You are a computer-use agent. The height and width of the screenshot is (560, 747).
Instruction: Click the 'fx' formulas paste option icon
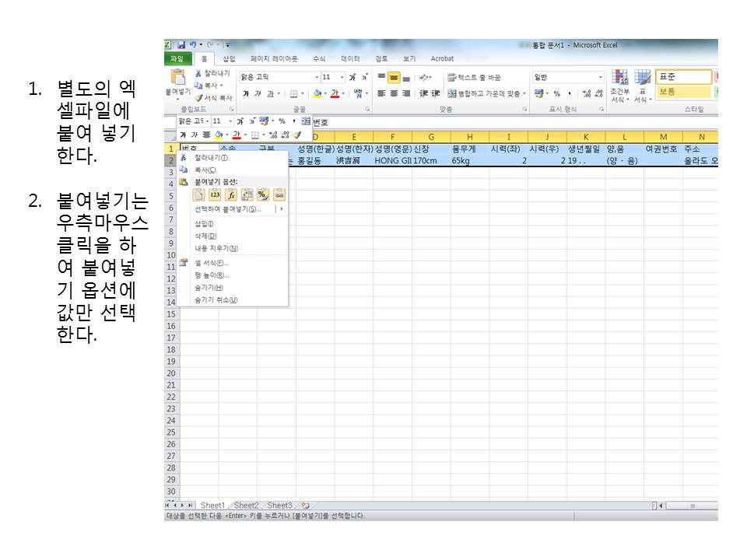[231, 194]
